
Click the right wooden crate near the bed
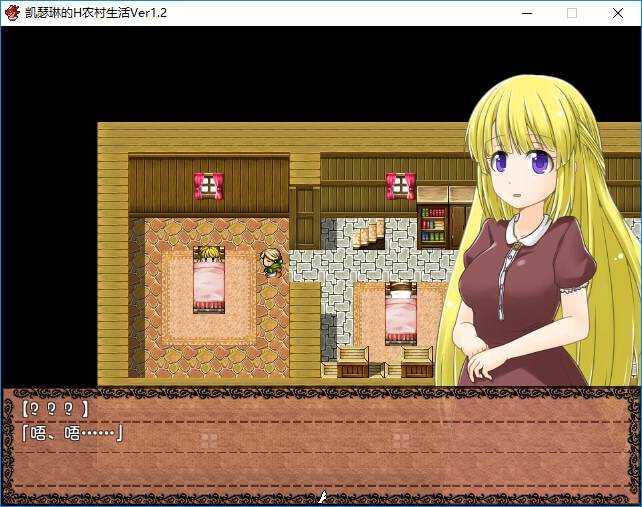(x=416, y=362)
